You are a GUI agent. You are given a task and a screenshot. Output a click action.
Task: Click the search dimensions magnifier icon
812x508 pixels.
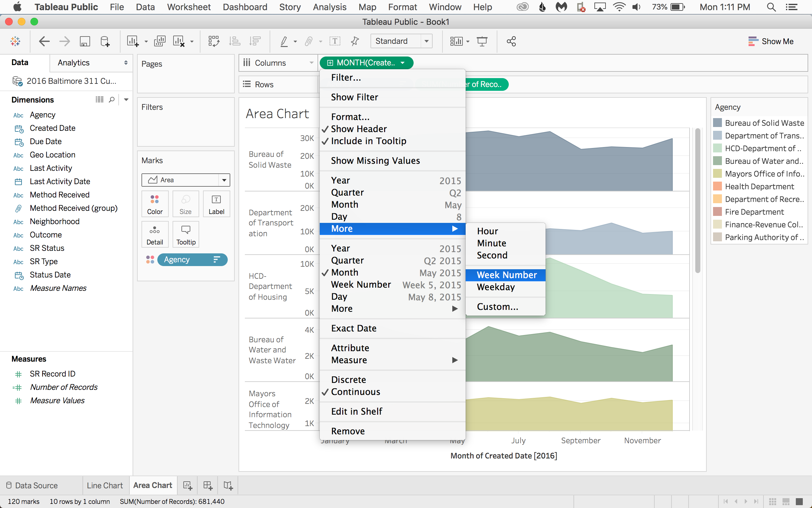click(x=112, y=100)
